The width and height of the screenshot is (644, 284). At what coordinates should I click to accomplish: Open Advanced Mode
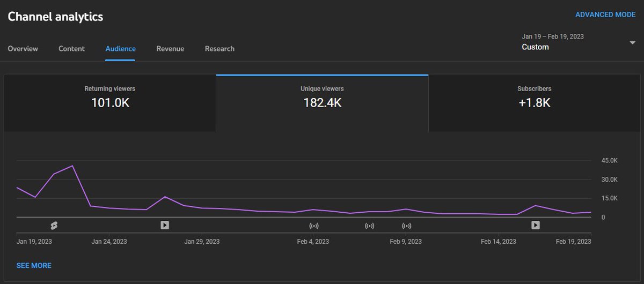[605, 15]
